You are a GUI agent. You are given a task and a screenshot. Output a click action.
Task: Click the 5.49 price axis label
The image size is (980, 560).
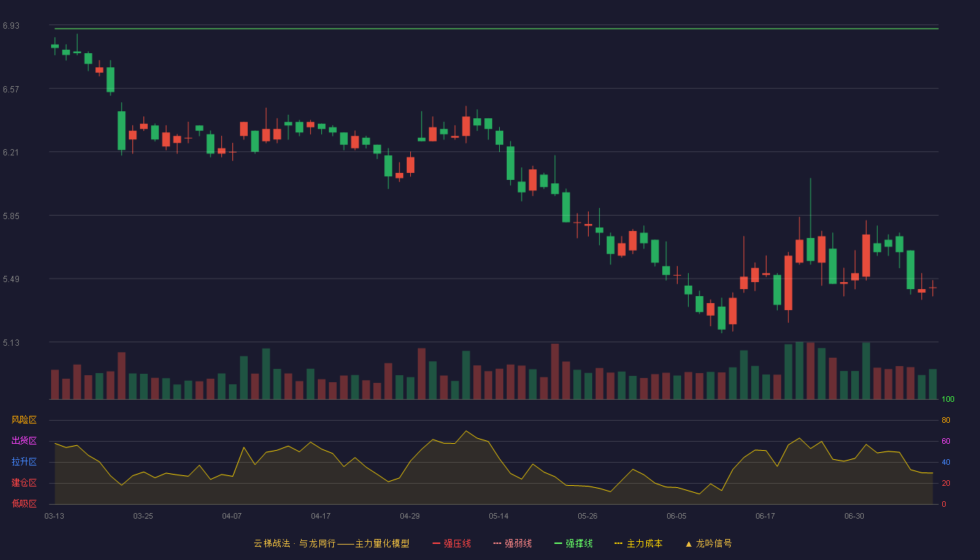click(11, 279)
